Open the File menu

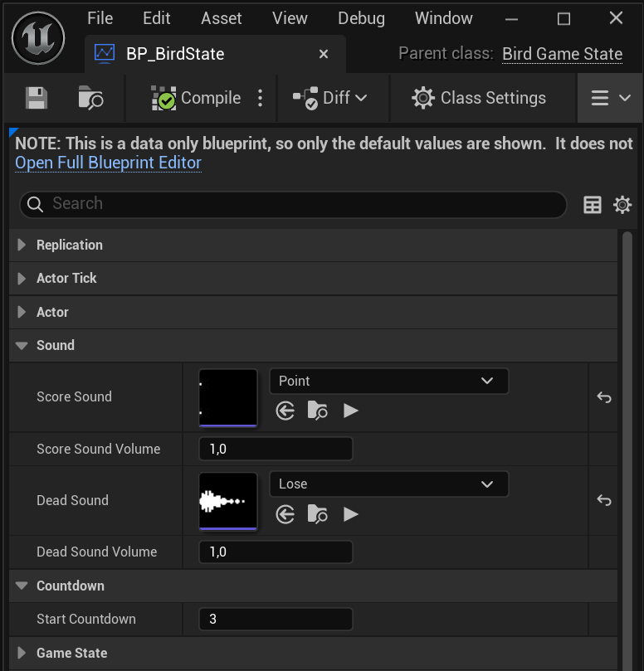(x=100, y=18)
